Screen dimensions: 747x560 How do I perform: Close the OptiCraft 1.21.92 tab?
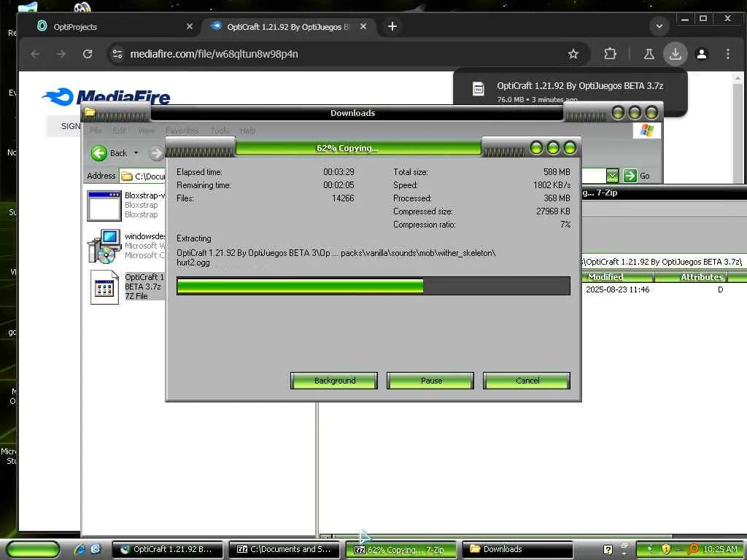[x=363, y=27]
